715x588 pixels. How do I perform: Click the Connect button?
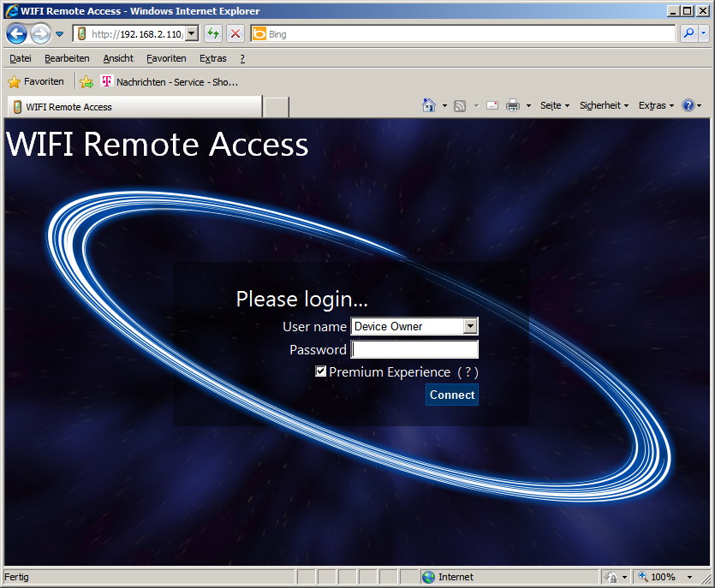point(452,395)
